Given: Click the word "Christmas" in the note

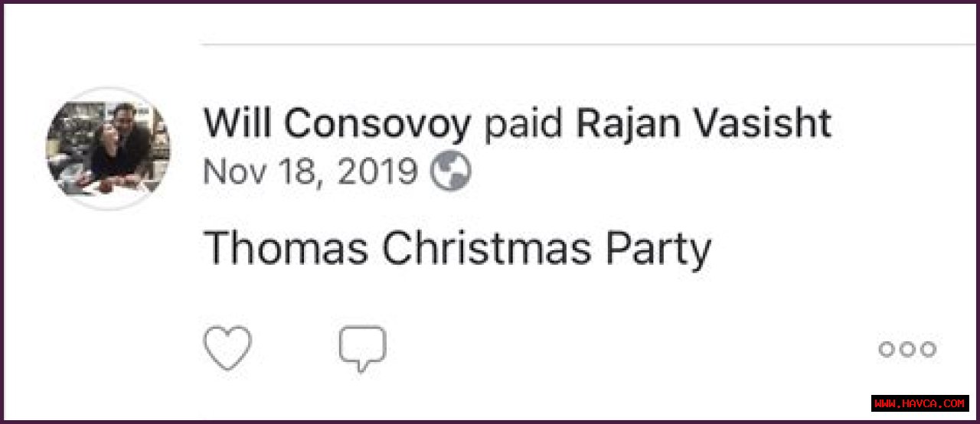Looking at the screenshot, I should click(486, 249).
